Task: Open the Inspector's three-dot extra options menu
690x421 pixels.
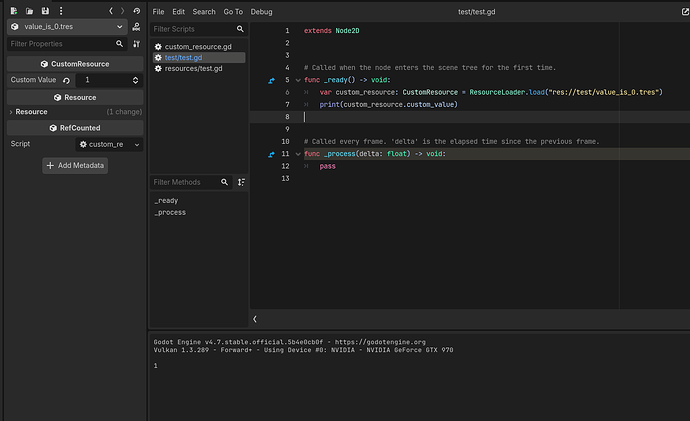Action: click(x=61, y=11)
